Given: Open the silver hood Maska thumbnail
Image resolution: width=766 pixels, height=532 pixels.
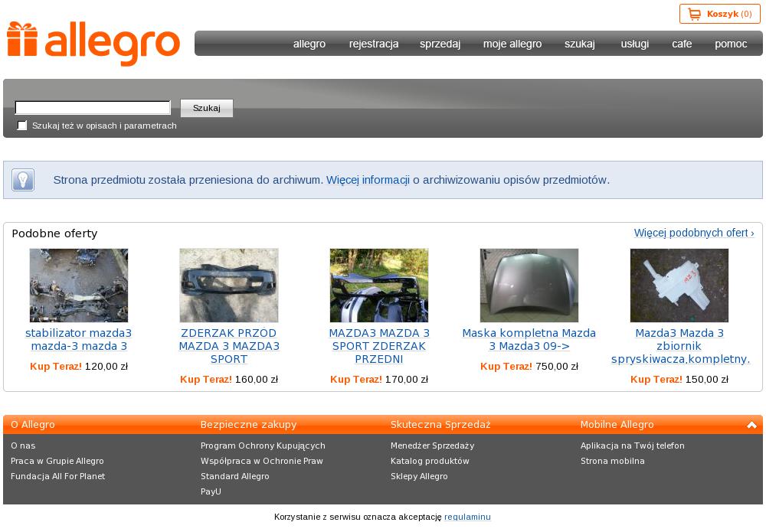Looking at the screenshot, I should coord(529,286).
